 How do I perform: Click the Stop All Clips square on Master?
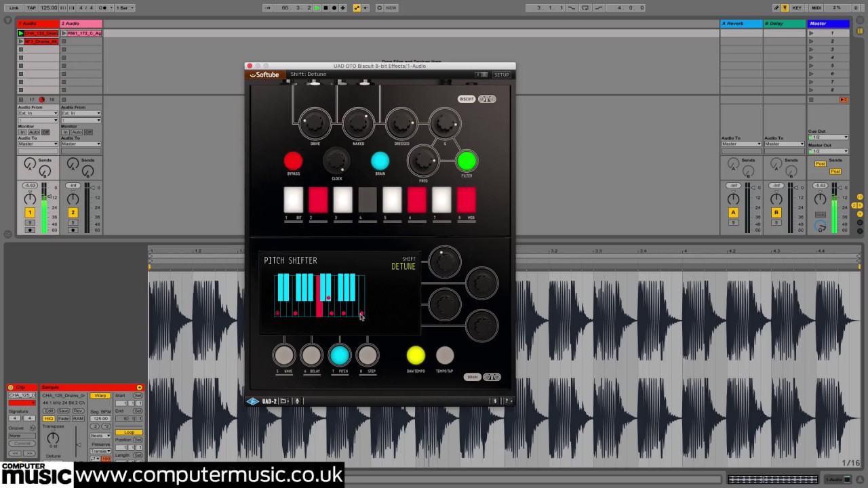pyautogui.click(x=812, y=100)
